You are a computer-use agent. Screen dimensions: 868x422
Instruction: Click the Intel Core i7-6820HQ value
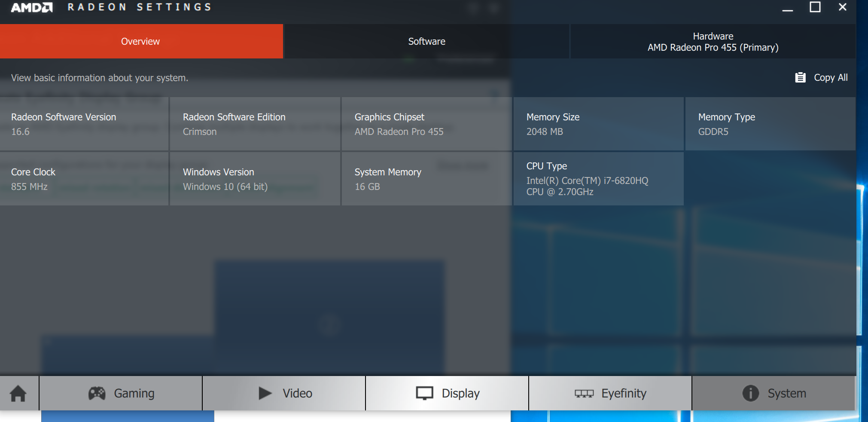[587, 186]
